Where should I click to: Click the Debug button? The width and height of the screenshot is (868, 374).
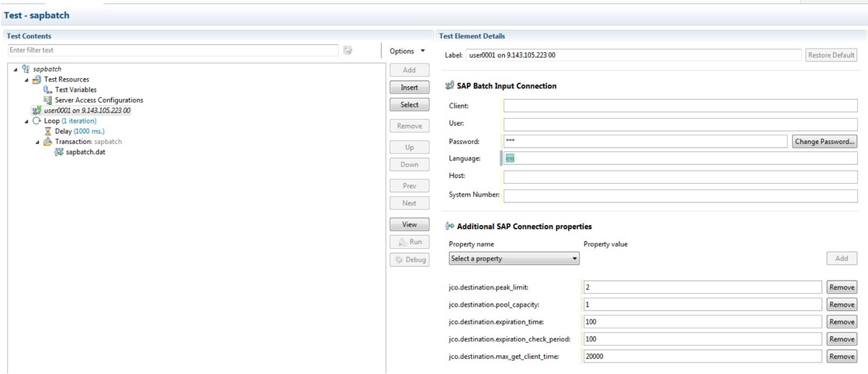(409, 260)
